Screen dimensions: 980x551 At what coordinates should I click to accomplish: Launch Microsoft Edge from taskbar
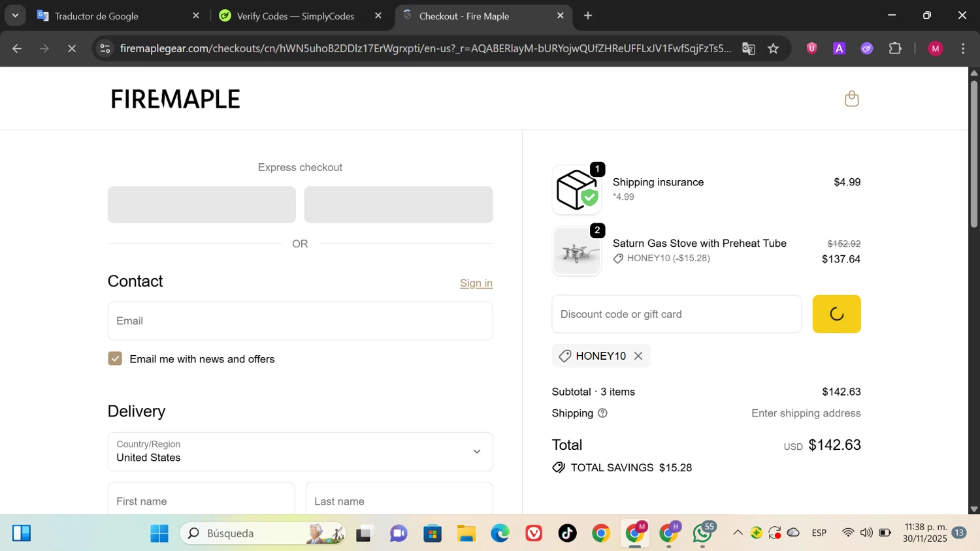pos(500,533)
